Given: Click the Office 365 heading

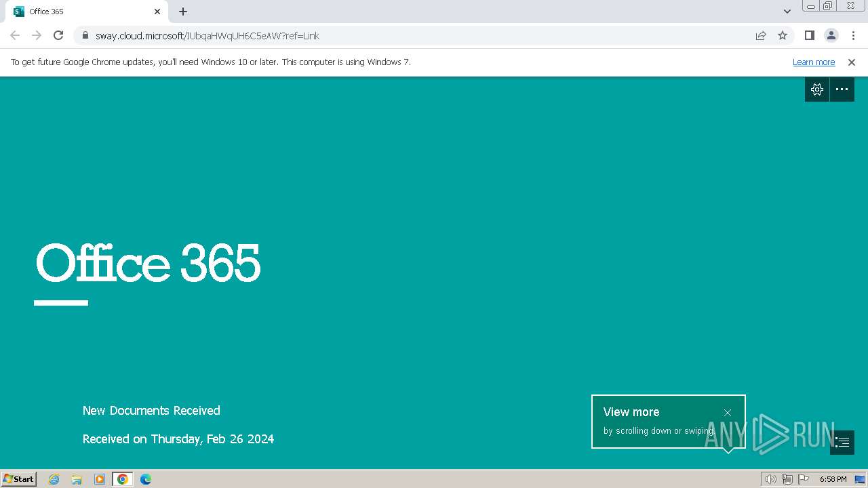Looking at the screenshot, I should pyautogui.click(x=148, y=264).
